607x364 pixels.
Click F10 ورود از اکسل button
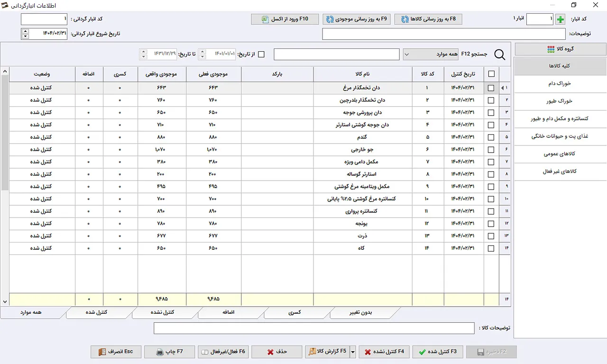(x=285, y=19)
